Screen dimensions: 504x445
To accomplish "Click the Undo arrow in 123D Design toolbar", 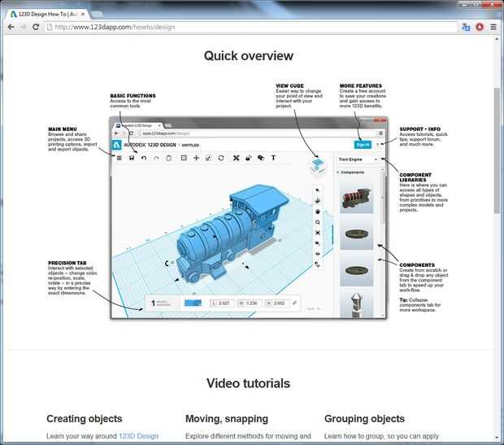I will coord(144,158).
